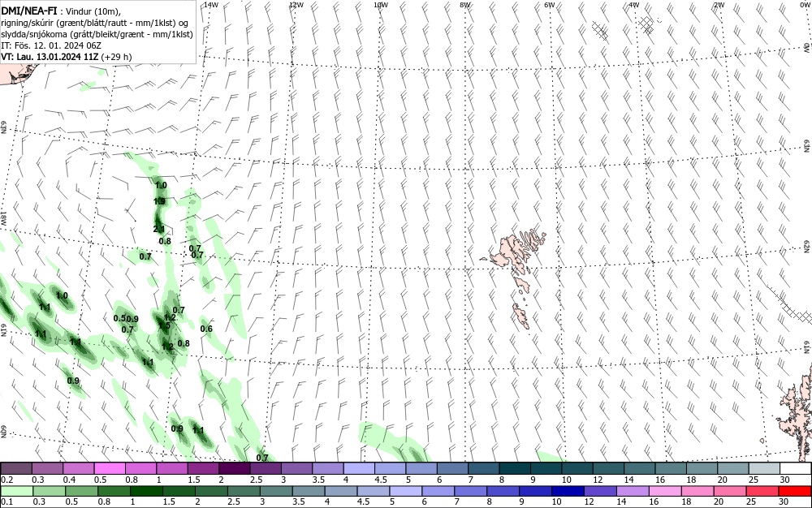Select the deep blue swatch labeled 10
The width and height of the screenshot is (812, 508).
568,491
